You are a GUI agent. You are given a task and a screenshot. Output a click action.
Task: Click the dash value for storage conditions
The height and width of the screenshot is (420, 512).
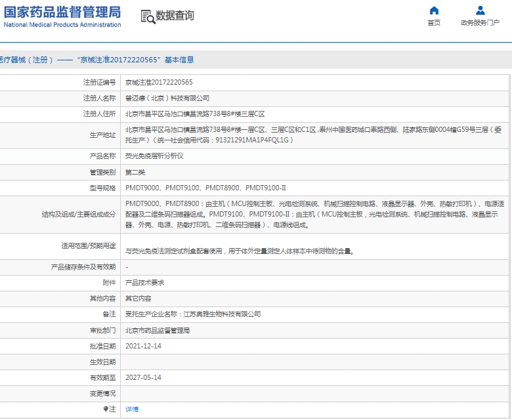[127, 267]
